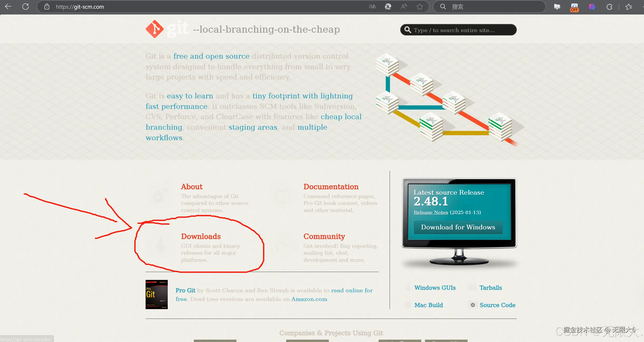Click the Release Notes link
The height and width of the screenshot is (342, 644).
430,212
